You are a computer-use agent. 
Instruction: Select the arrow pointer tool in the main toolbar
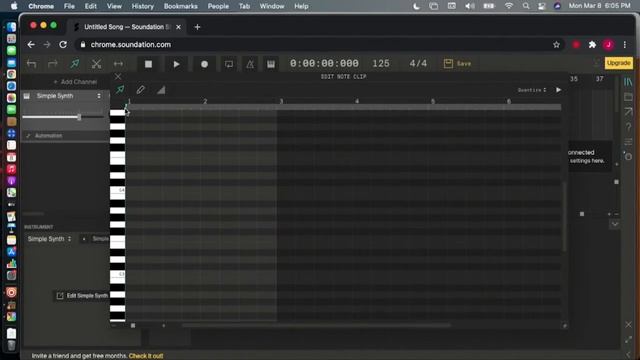75,64
